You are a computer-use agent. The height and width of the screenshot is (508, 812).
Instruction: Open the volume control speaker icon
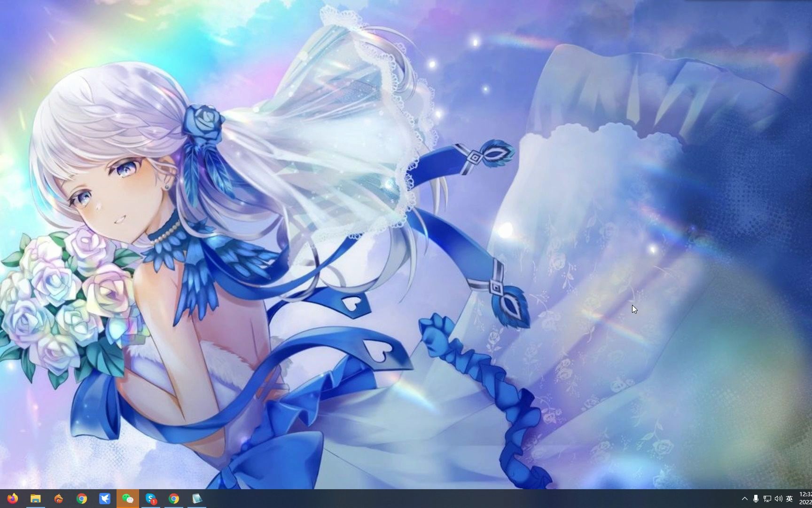(778, 499)
